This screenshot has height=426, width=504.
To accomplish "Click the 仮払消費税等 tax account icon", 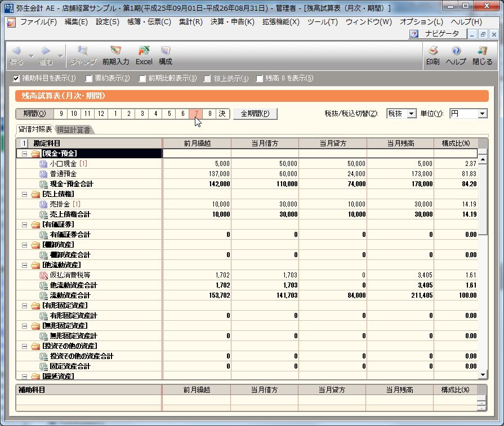I will click(43, 275).
